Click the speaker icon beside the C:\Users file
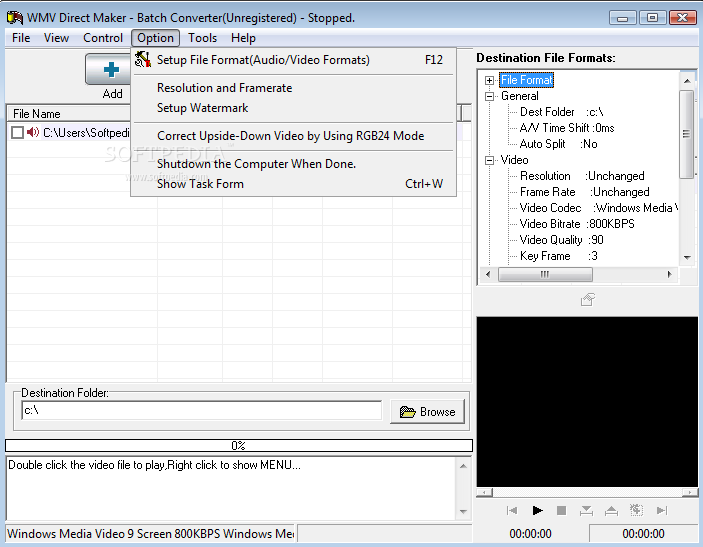Image resolution: width=703 pixels, height=547 pixels. click(x=33, y=132)
